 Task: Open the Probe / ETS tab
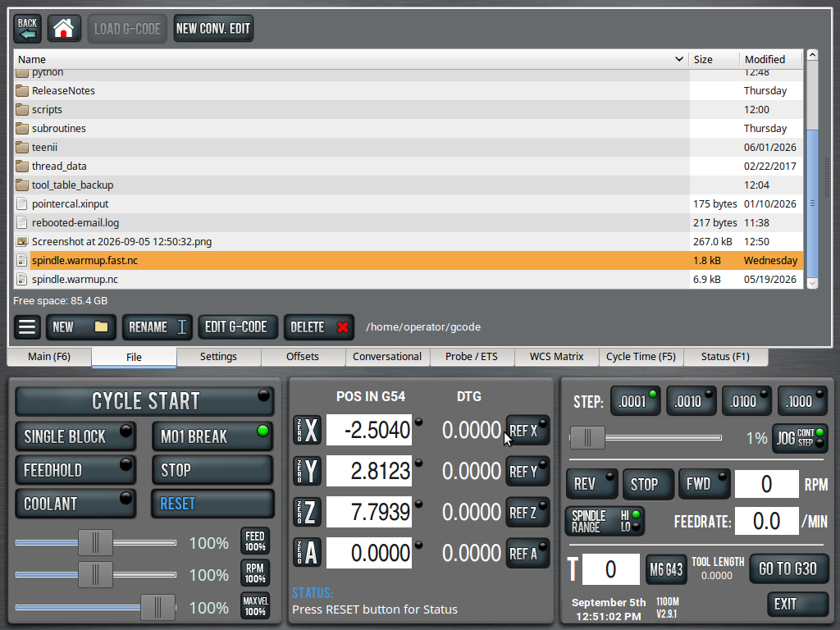472,357
